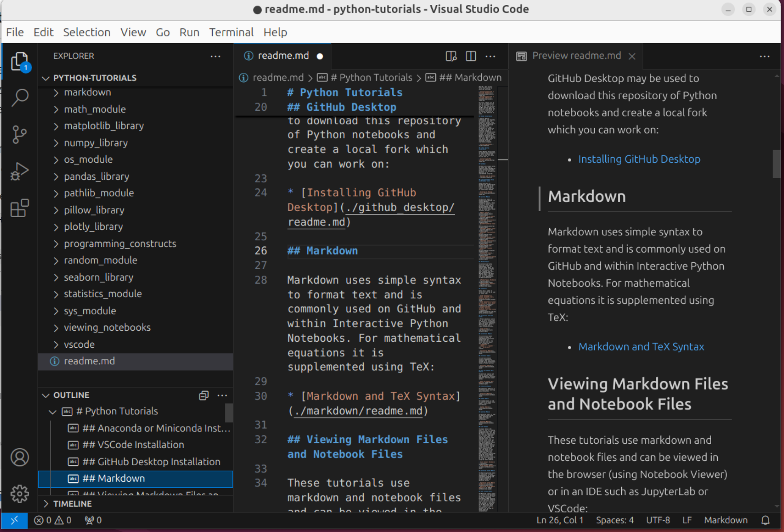
Task: Switch to the Preview readme.md tab
Action: click(x=576, y=56)
